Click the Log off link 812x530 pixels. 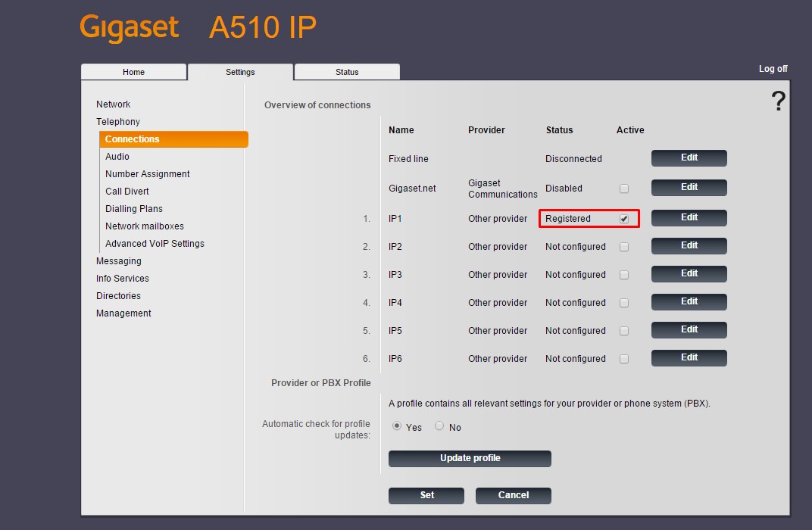(x=773, y=69)
